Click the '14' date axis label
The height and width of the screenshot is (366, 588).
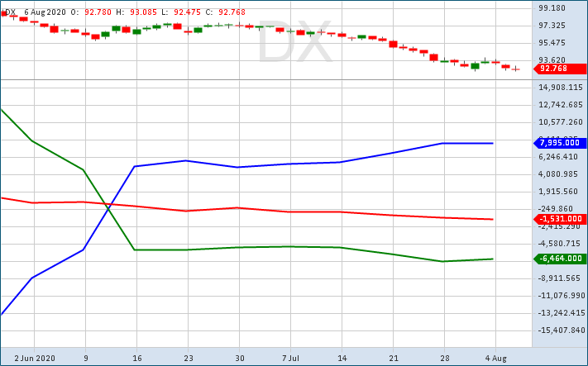click(x=342, y=358)
